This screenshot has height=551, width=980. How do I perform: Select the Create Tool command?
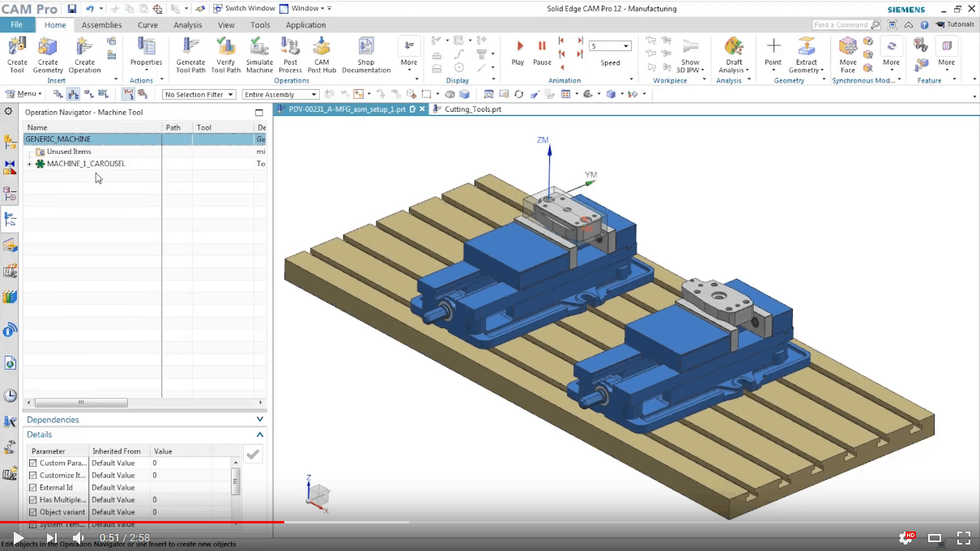tap(16, 54)
